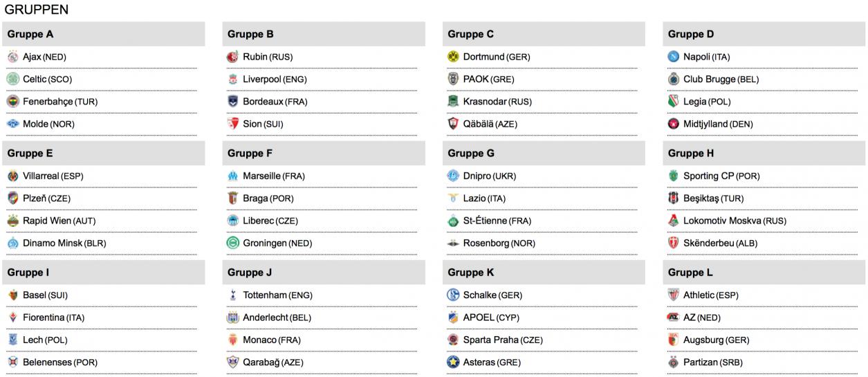Click the Schalke club badge

pyautogui.click(x=453, y=295)
